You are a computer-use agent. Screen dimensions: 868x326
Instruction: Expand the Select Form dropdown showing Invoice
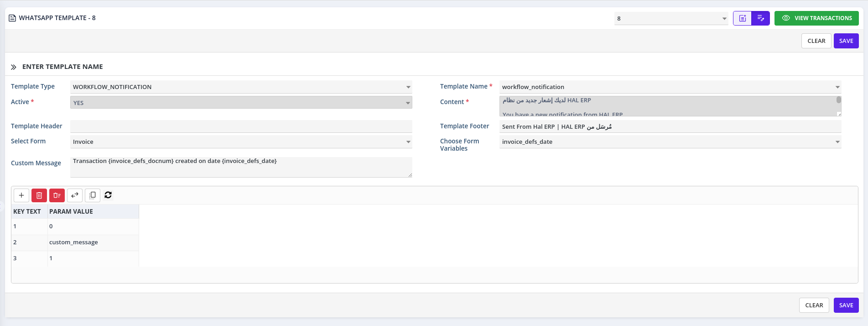[408, 142]
